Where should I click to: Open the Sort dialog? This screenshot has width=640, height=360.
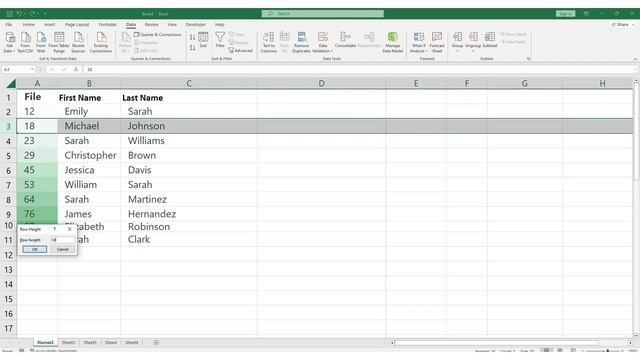pyautogui.click(x=203, y=40)
